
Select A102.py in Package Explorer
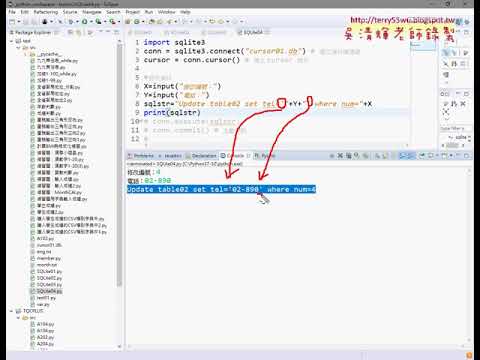[x=42, y=239]
